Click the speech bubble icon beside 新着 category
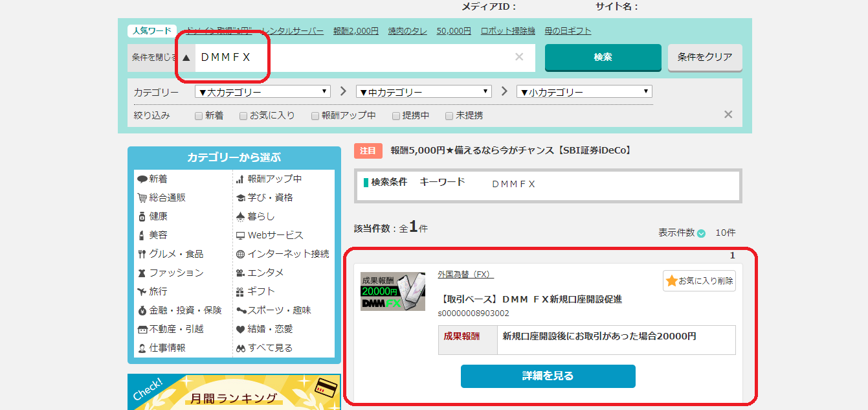The width and height of the screenshot is (868, 410). (142, 179)
